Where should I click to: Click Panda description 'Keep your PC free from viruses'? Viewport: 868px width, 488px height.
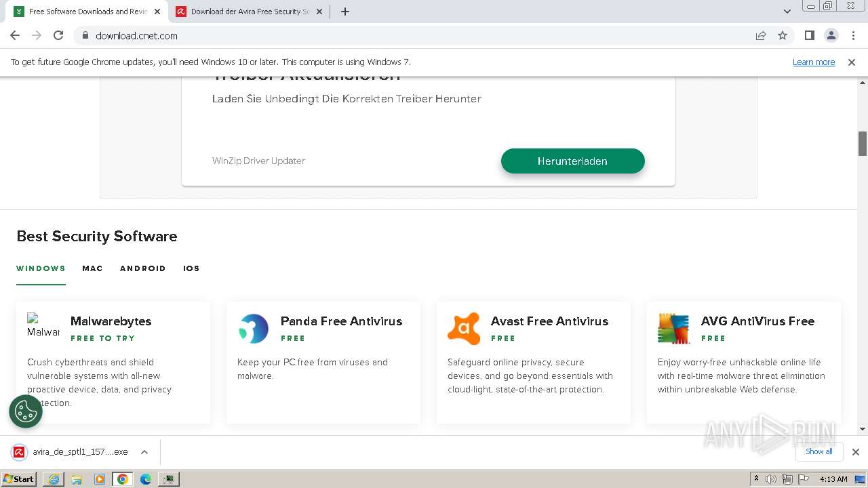(x=313, y=369)
